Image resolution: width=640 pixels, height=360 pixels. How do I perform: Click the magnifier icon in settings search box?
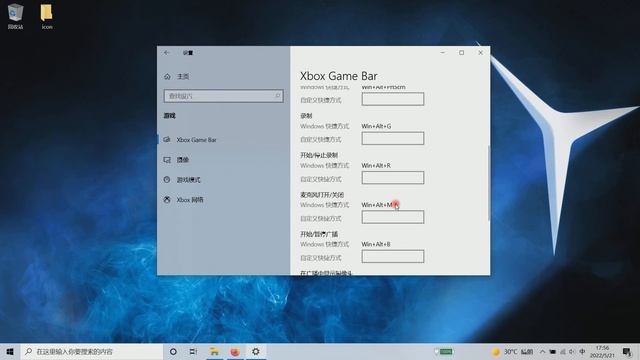pos(278,96)
